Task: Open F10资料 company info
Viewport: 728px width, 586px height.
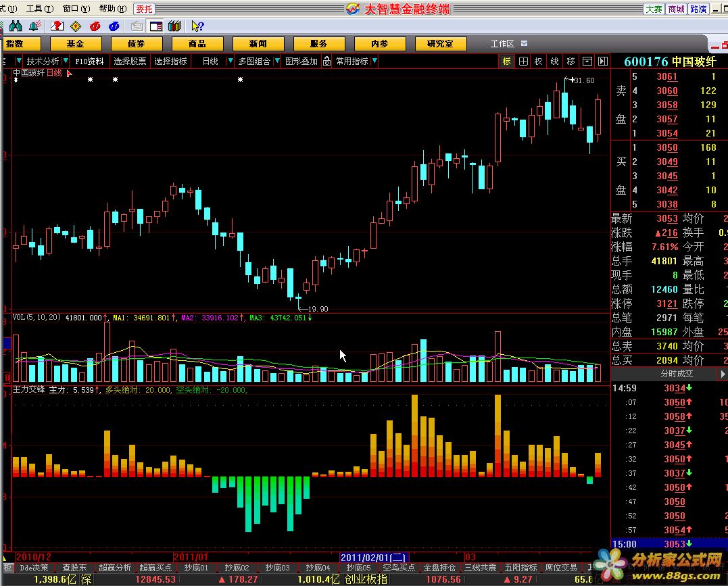Action: [x=90, y=62]
